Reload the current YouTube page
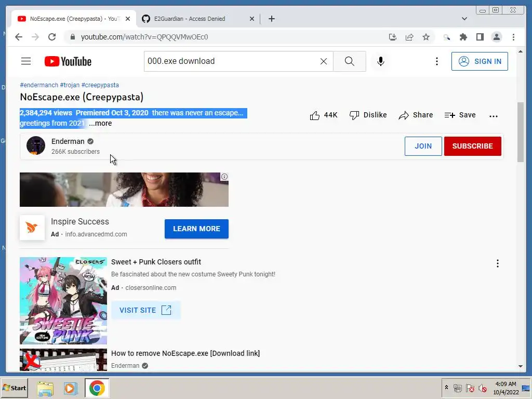 (52, 37)
